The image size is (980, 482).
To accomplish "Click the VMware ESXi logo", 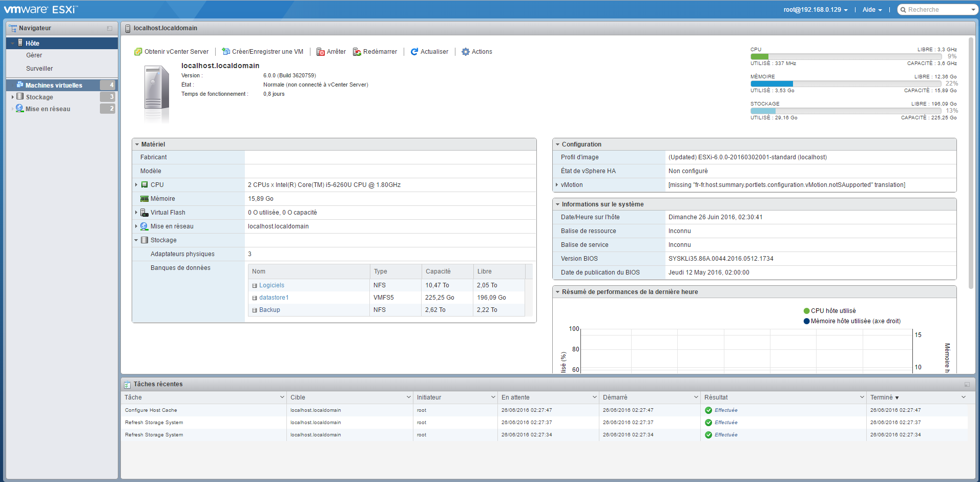I will point(41,9).
